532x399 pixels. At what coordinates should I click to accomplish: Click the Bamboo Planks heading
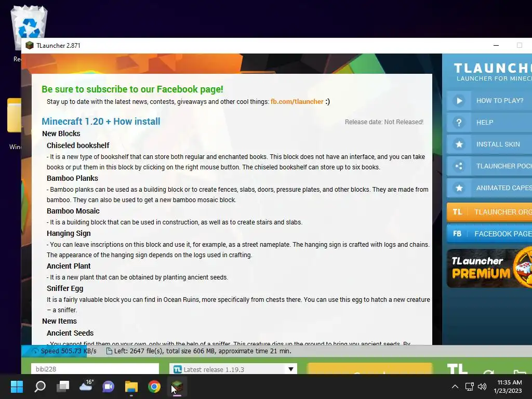coord(72,179)
